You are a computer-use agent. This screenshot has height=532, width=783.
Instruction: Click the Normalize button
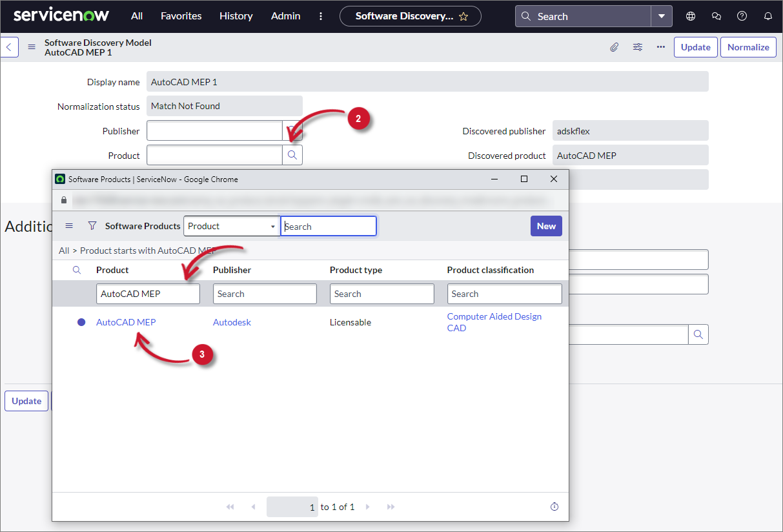(x=748, y=47)
